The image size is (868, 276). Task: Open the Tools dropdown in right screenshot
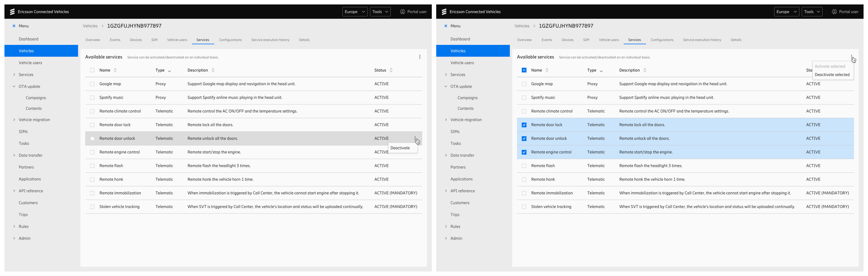click(812, 12)
